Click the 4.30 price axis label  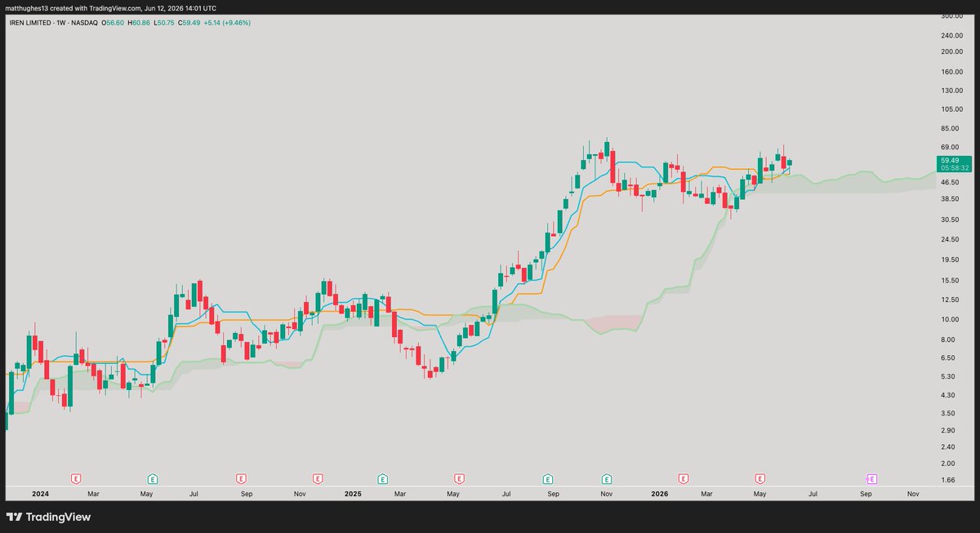[x=948, y=395]
